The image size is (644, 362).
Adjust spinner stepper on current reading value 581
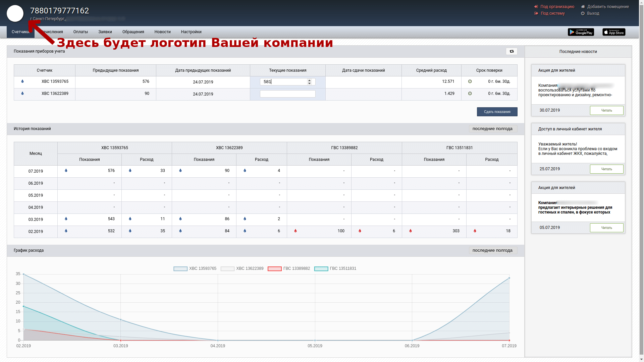310,81
